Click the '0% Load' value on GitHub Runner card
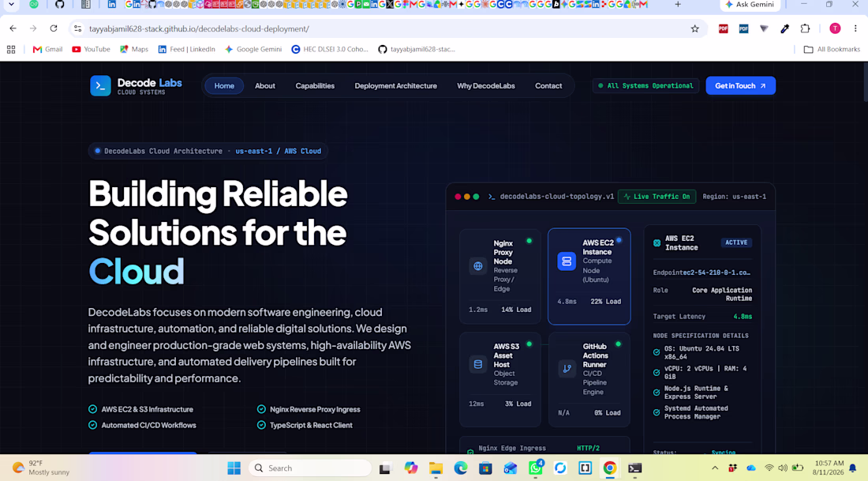This screenshot has width=868, height=481. (608, 413)
